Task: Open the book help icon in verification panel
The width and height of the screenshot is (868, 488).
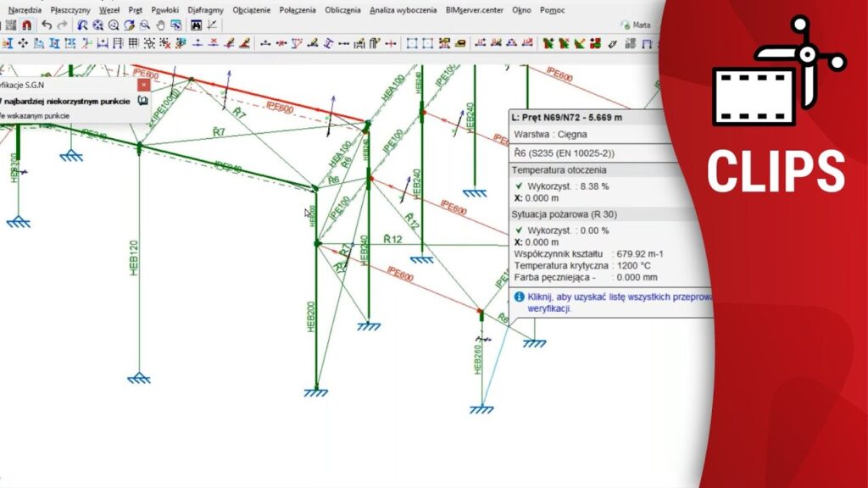Action: pyautogui.click(x=142, y=101)
